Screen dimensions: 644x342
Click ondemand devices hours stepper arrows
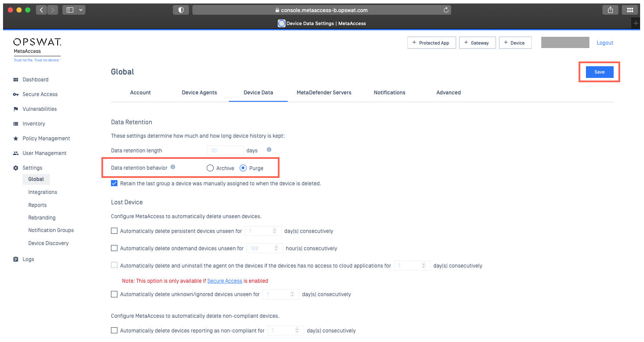(276, 248)
